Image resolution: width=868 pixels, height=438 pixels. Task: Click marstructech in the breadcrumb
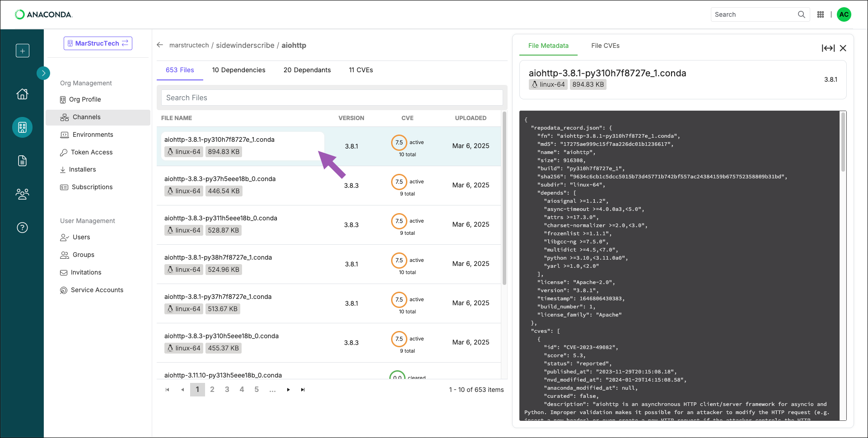point(189,45)
